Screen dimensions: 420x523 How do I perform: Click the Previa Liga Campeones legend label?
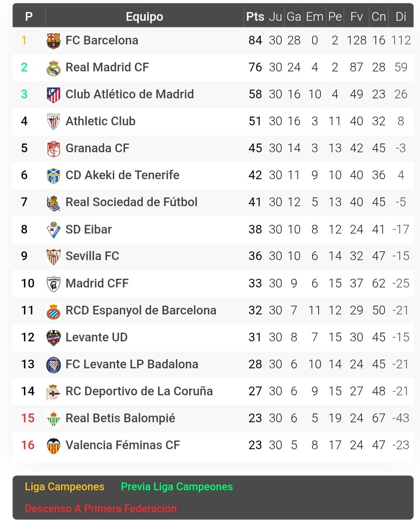click(177, 487)
